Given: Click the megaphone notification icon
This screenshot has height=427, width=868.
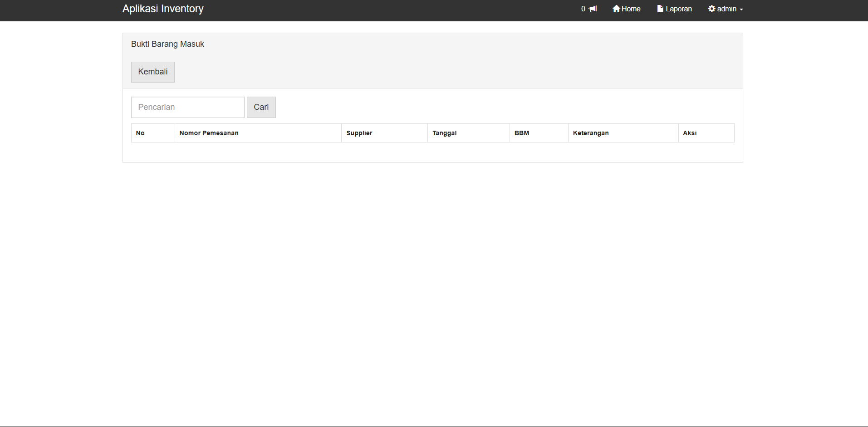Looking at the screenshot, I should [593, 9].
